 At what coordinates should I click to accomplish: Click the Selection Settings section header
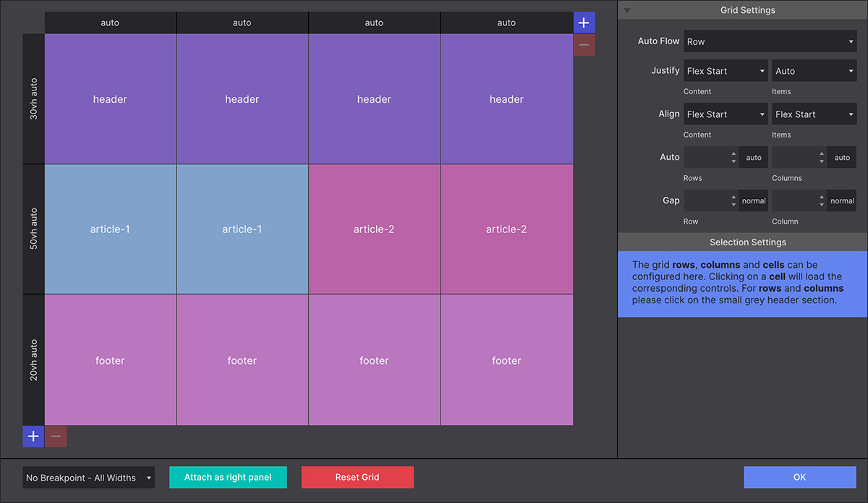(747, 242)
